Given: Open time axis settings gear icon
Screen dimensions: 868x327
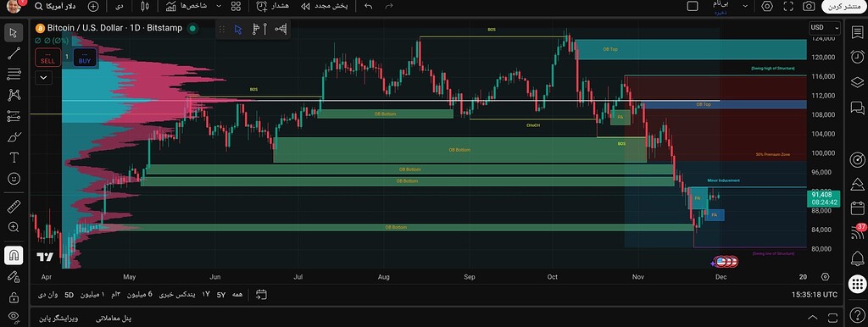Looking at the screenshot, I should (826, 277).
